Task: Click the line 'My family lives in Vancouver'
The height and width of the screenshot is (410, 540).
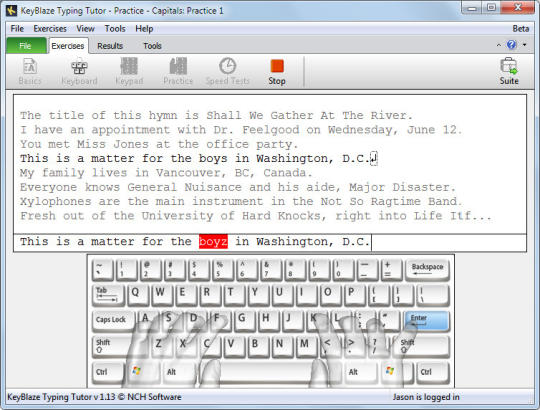Action: tap(166, 173)
